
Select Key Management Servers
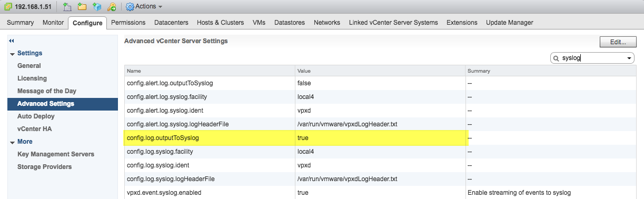point(56,154)
